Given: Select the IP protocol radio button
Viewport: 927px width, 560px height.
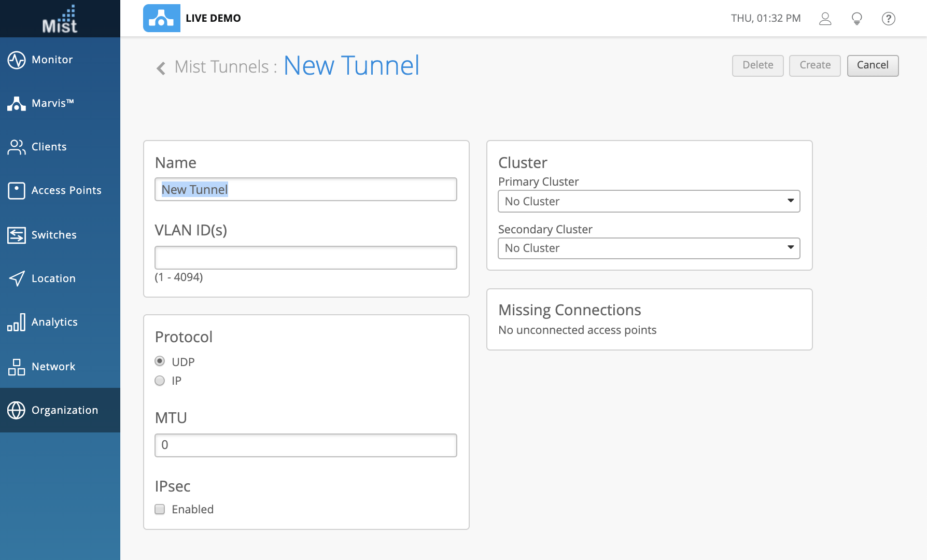Looking at the screenshot, I should click(x=160, y=381).
